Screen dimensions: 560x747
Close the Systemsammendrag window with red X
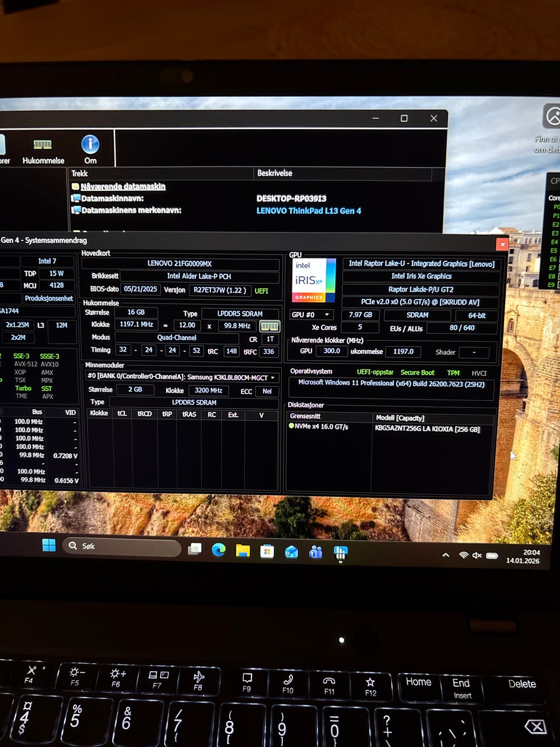point(502,244)
